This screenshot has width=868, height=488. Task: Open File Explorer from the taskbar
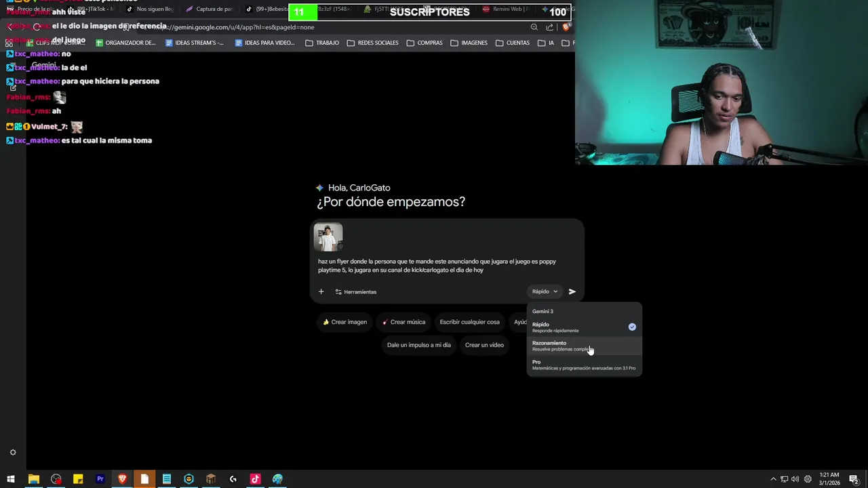33,479
